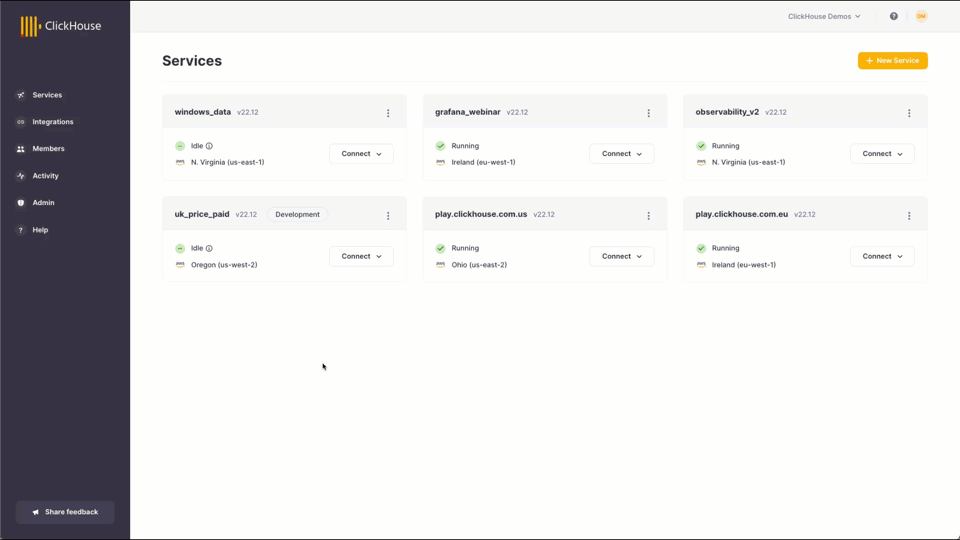960x540 pixels.
Task: Click the user avatar icon
Action: (x=921, y=16)
